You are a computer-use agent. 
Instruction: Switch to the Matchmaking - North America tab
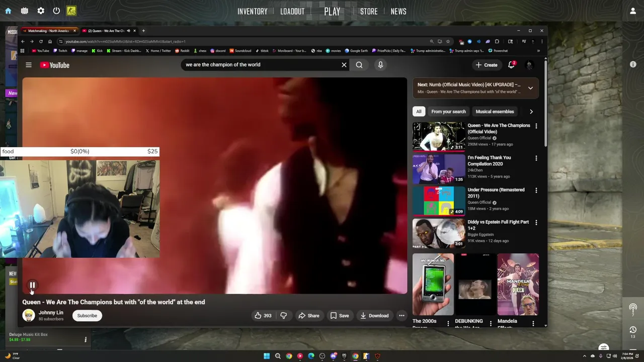click(48, 31)
